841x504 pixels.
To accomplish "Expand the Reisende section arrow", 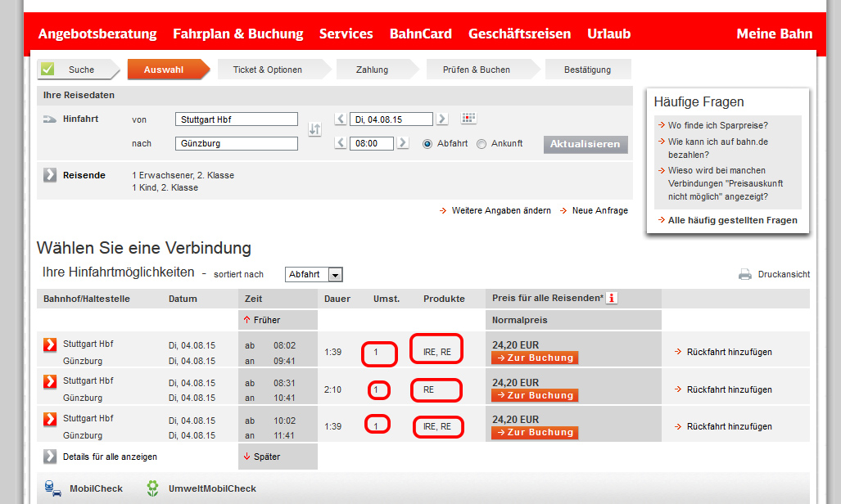I will (50, 175).
